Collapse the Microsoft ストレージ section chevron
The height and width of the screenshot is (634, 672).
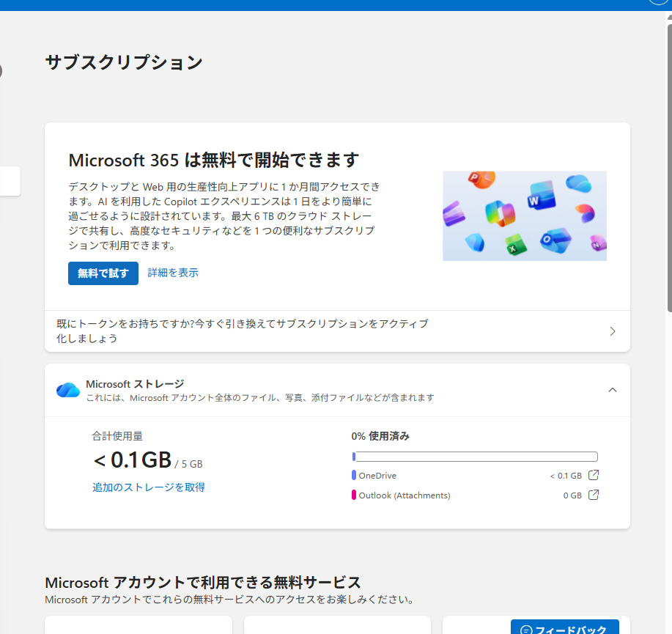pyautogui.click(x=613, y=390)
